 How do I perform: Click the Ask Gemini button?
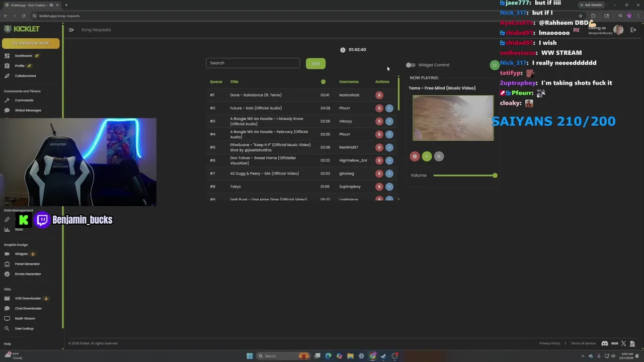(x=591, y=5)
